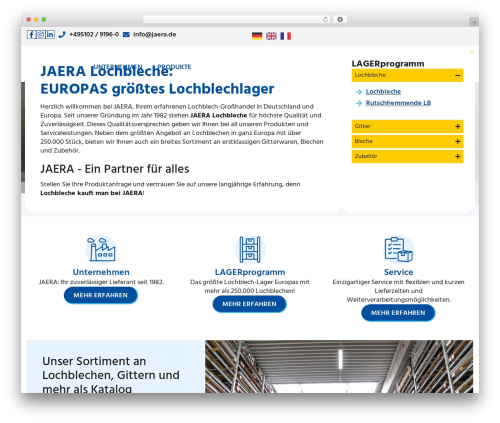Image resolution: width=500 pixels, height=423 pixels.
Task: Open the Facebook social icon
Action: (31, 34)
